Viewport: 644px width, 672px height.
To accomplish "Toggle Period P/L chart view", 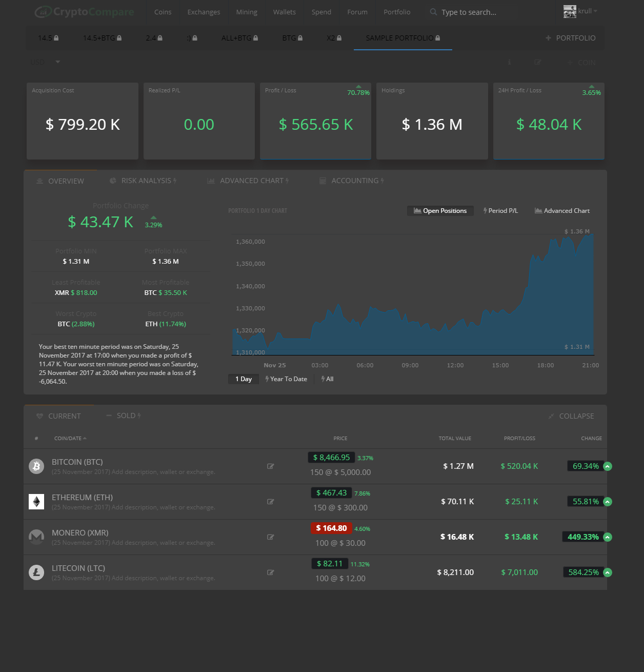I will click(500, 211).
